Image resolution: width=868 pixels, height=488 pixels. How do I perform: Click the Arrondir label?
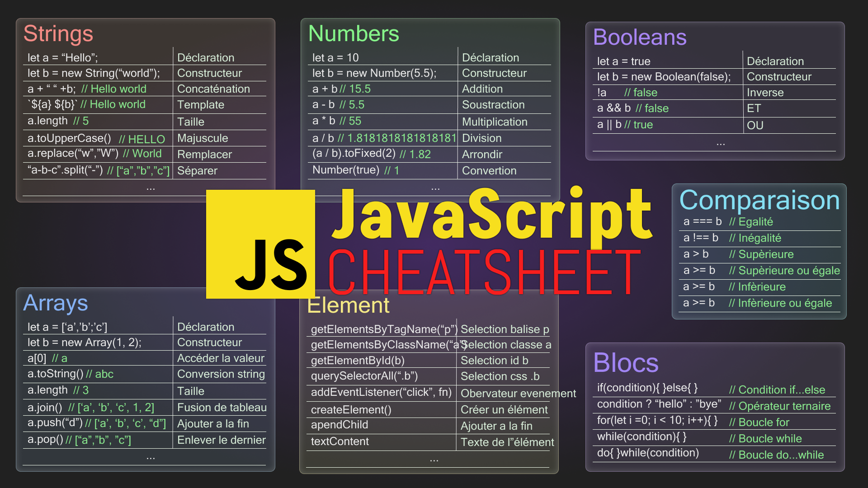[x=482, y=155]
